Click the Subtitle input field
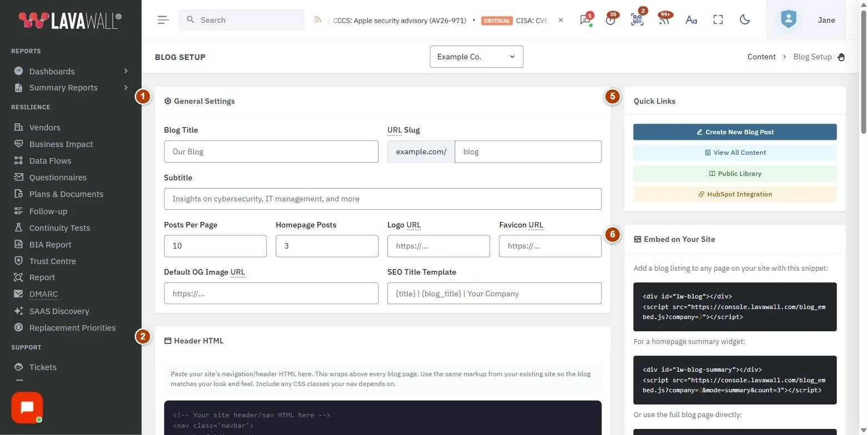Viewport: 868px width, 435px height. [382, 199]
